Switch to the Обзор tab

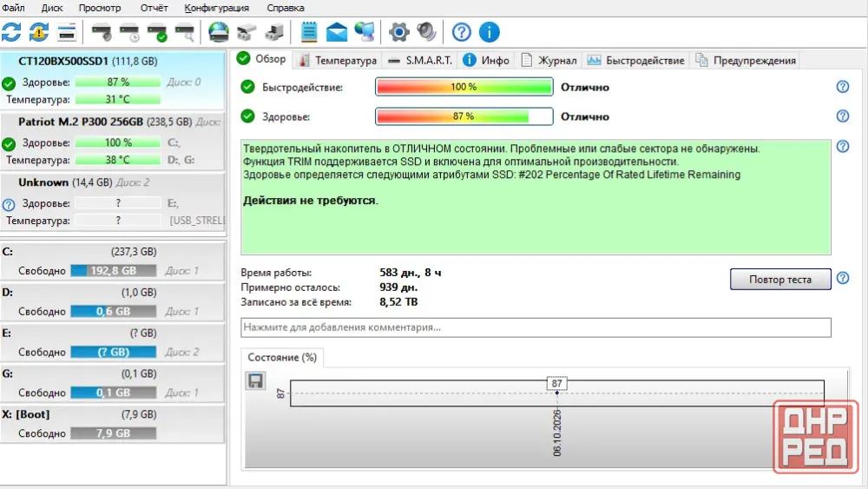click(262, 59)
